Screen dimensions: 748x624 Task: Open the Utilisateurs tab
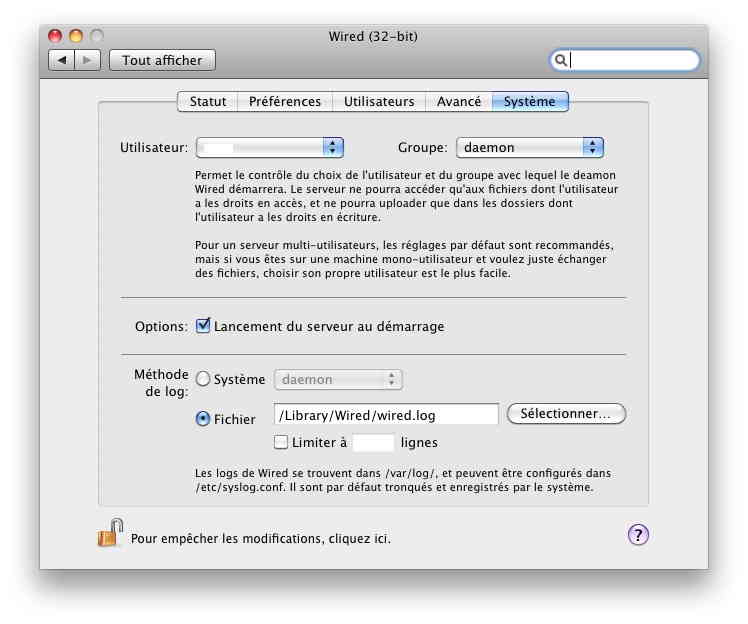point(379,102)
